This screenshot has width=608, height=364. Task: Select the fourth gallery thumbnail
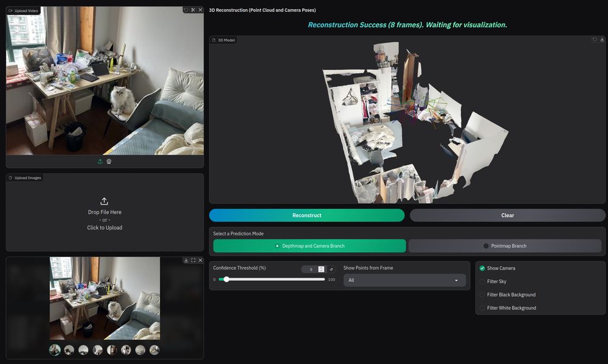click(98, 350)
